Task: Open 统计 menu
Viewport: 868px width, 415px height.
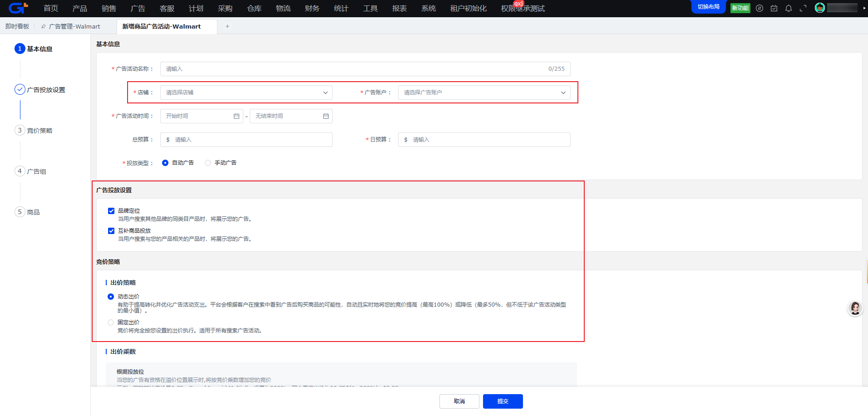Action: 341,8
